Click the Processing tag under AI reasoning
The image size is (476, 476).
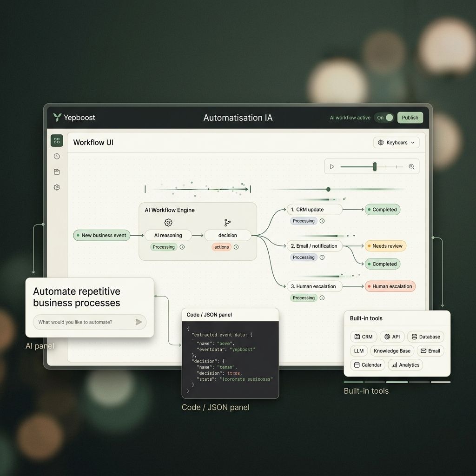(x=164, y=247)
